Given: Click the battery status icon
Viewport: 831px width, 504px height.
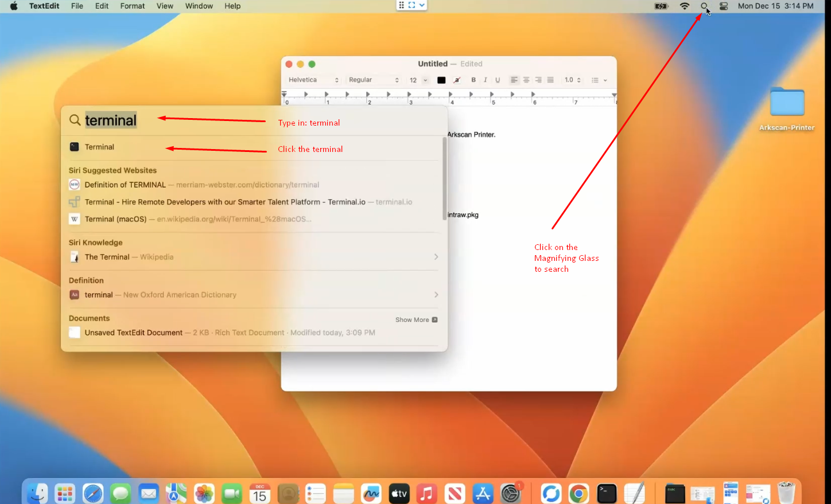Looking at the screenshot, I should 661,6.
